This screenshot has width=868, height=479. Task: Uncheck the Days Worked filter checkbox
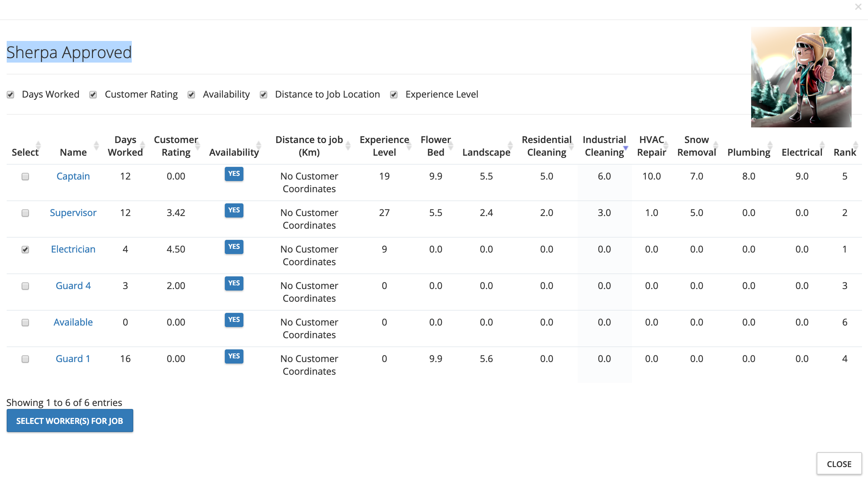10,95
